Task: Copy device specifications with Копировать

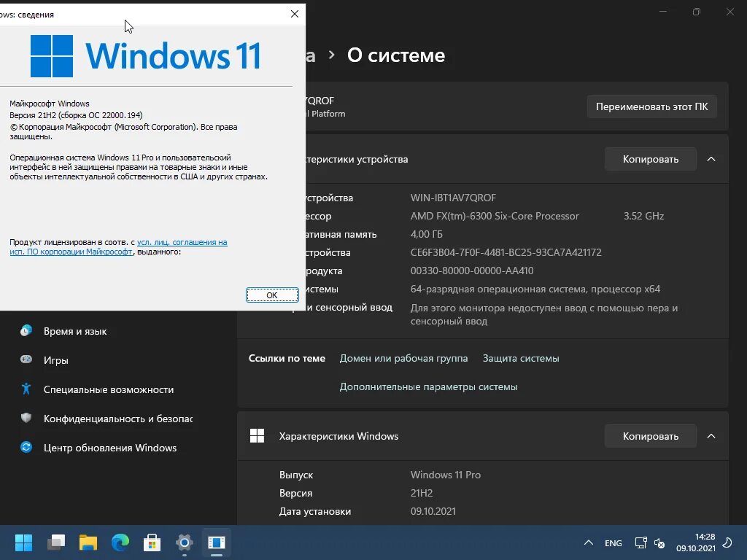Action: (650, 159)
